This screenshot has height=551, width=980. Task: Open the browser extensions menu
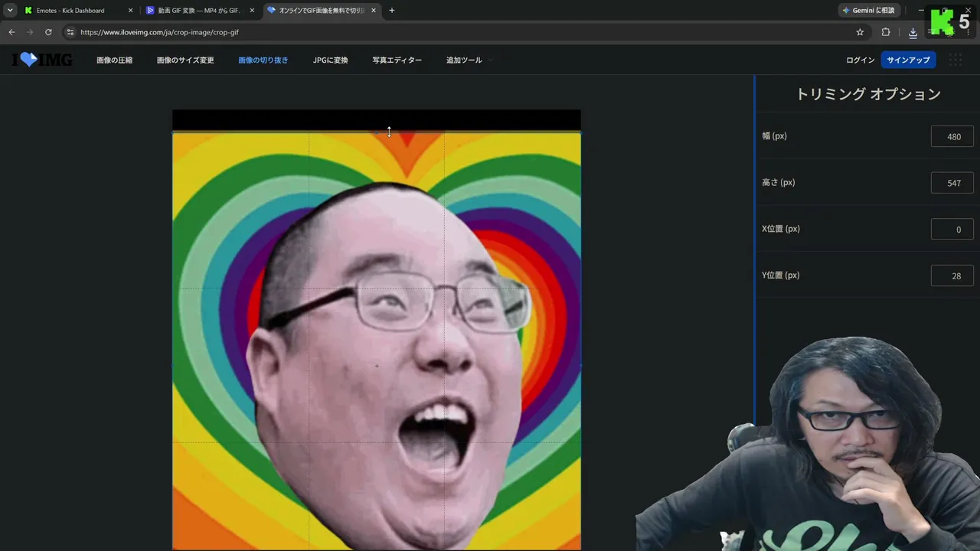886,32
